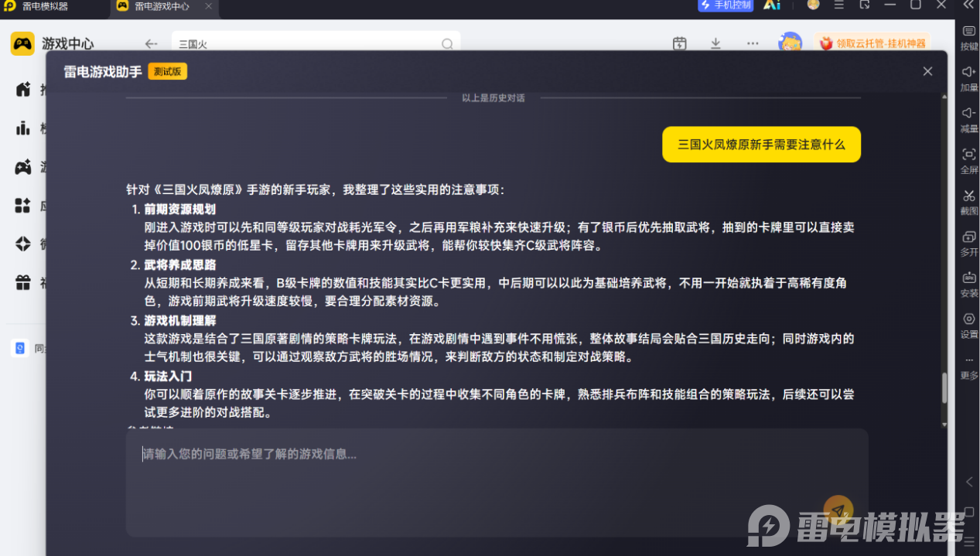980x556 pixels.
Task: Click the heading 玩法入门
Action: coord(168,376)
